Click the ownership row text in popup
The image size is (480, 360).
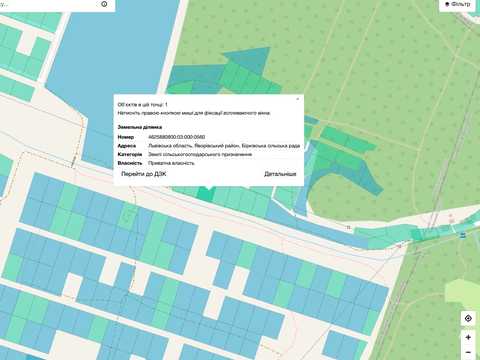pyautogui.click(x=171, y=163)
